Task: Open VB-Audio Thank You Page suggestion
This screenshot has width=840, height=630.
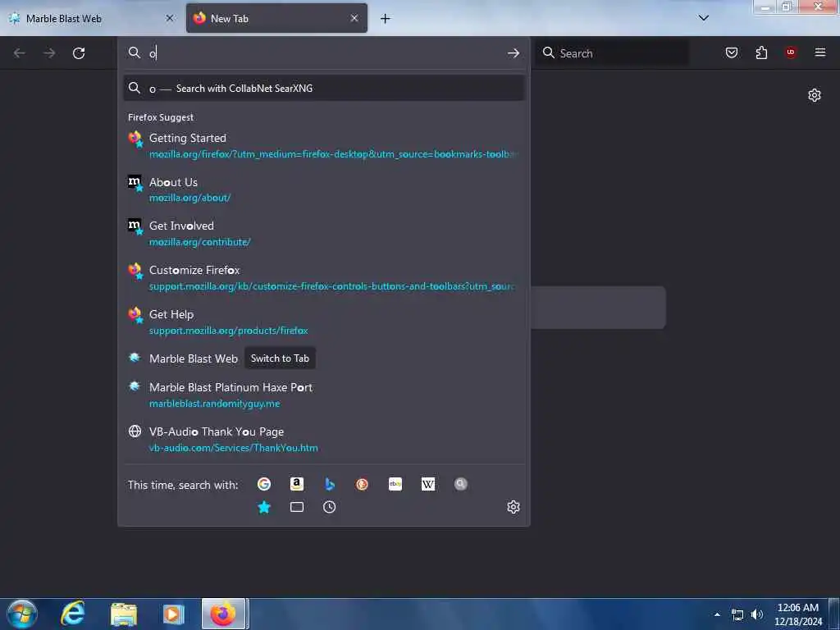Action: 323,440
